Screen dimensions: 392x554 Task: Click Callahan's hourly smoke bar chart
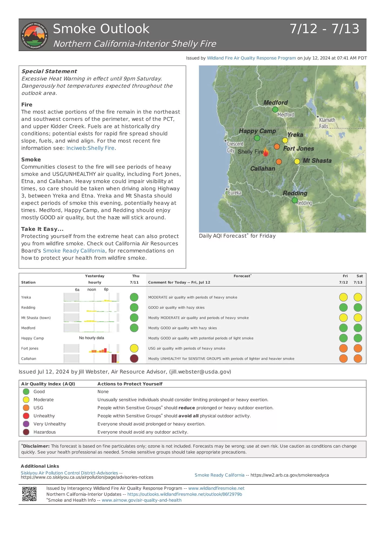coord(91,358)
